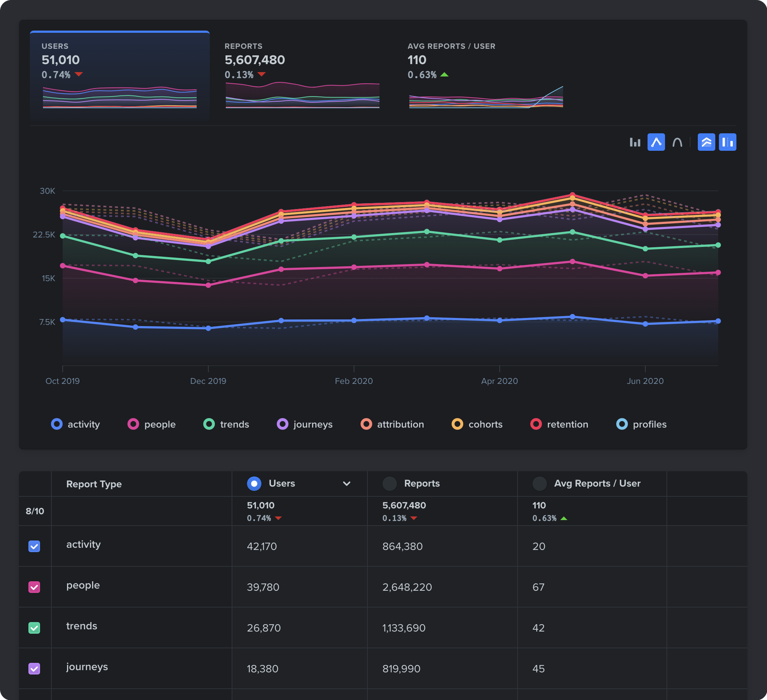Toggle the profiles series legend marker

(x=622, y=424)
